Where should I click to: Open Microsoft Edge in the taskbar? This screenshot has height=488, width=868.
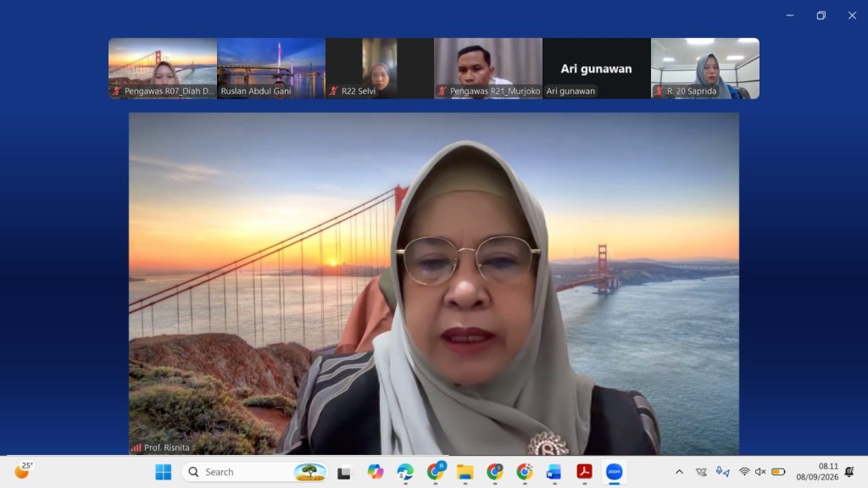pos(405,472)
